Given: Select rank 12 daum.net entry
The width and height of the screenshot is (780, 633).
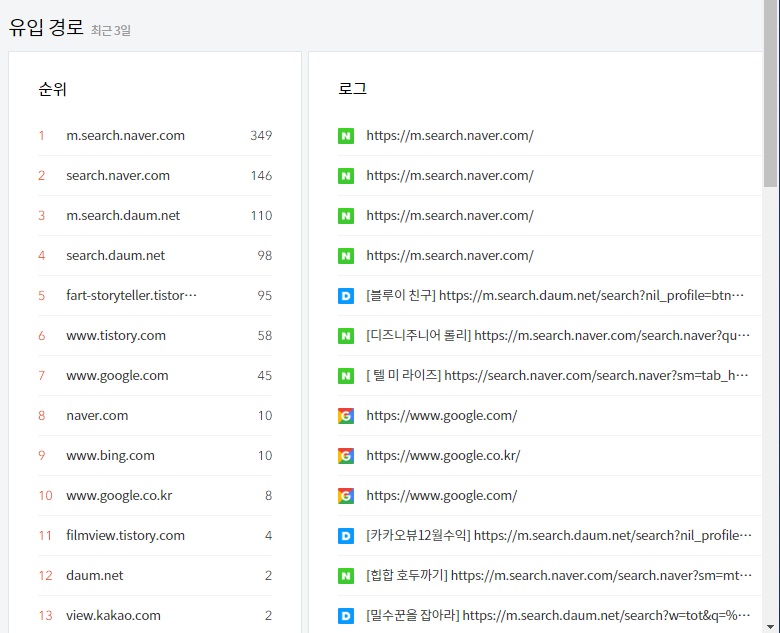Looking at the screenshot, I should click(155, 576).
